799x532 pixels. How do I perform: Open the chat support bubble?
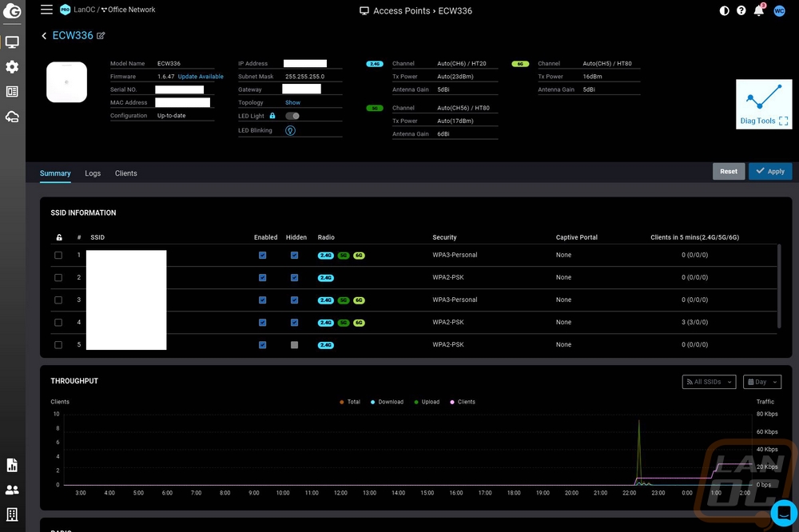[x=784, y=513]
